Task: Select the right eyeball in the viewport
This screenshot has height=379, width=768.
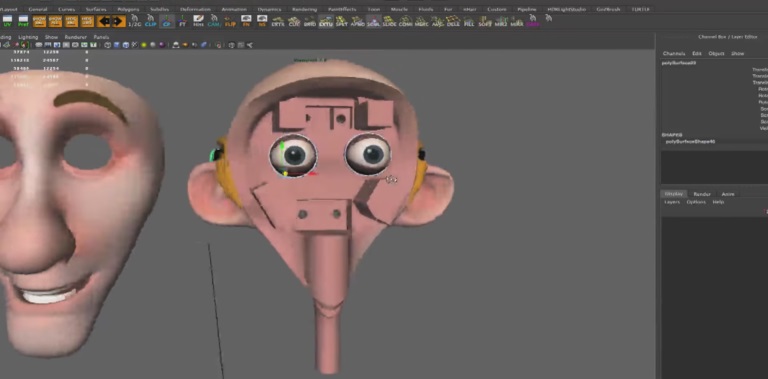Action: (x=368, y=154)
